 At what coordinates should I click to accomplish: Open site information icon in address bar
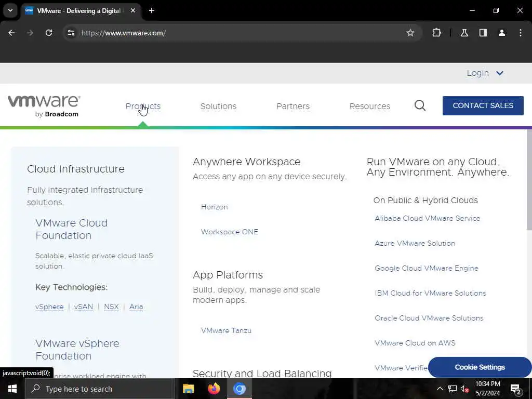point(71,33)
